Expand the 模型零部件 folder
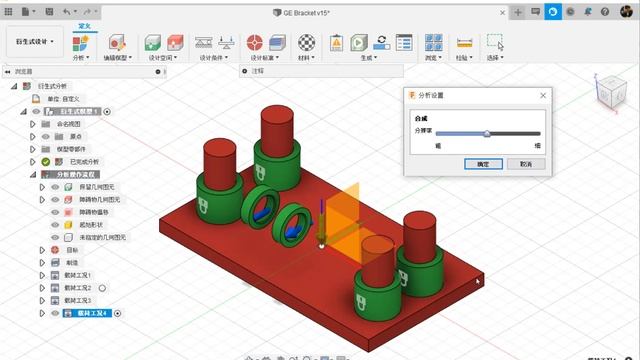The height and width of the screenshot is (360, 640). coord(33,149)
